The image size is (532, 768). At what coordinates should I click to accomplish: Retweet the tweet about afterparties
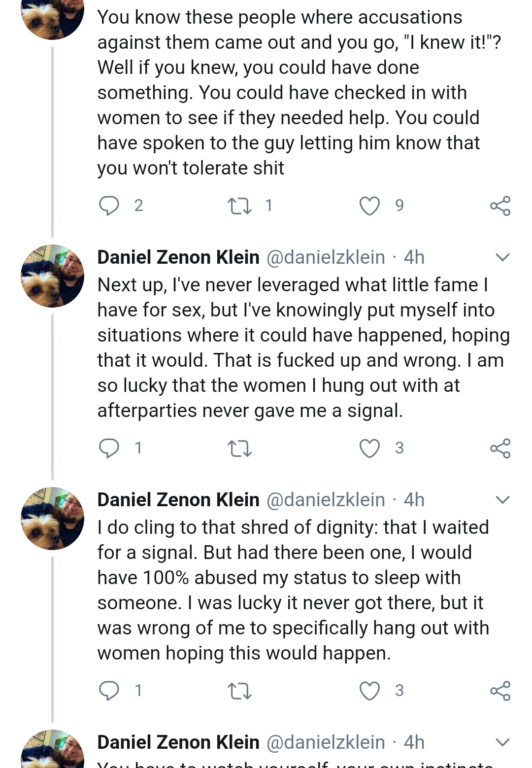[239, 449]
